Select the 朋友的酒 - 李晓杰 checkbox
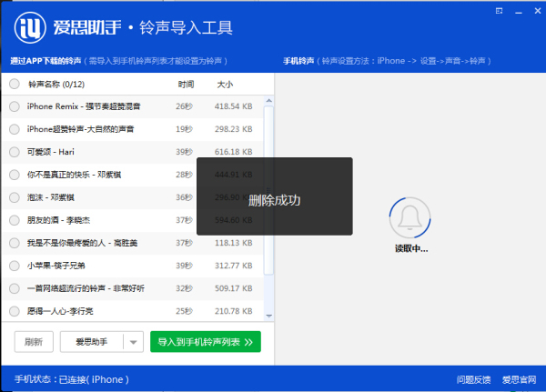The height and width of the screenshot is (392, 546). pos(15,220)
